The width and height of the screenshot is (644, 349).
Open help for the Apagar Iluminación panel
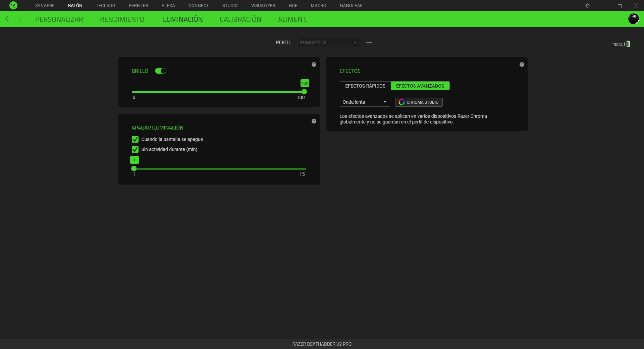point(314,121)
